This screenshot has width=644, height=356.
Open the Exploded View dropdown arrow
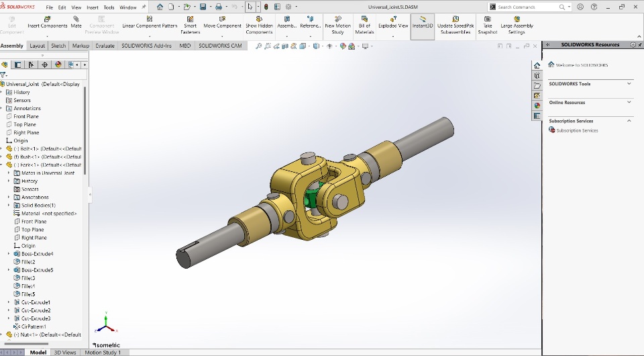393,36
